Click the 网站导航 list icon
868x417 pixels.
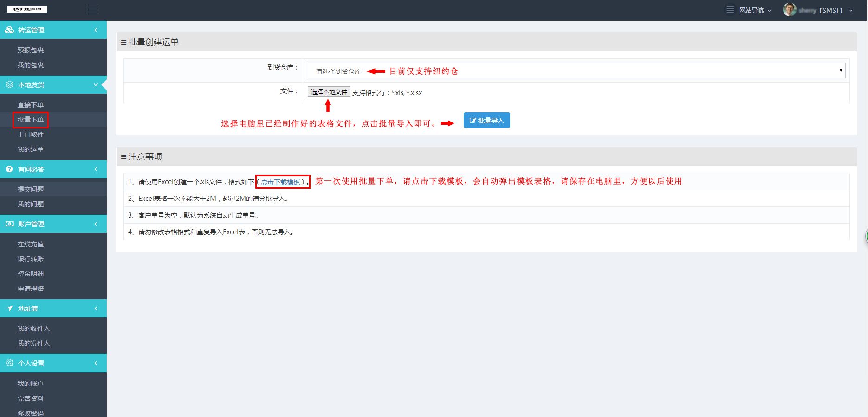(x=730, y=10)
